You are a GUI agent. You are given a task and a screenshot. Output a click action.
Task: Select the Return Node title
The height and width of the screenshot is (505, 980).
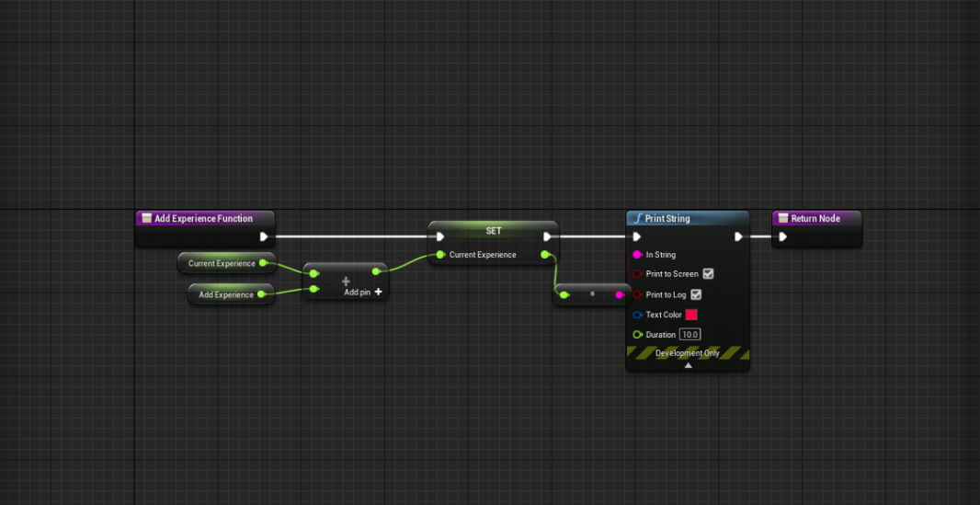click(x=815, y=218)
